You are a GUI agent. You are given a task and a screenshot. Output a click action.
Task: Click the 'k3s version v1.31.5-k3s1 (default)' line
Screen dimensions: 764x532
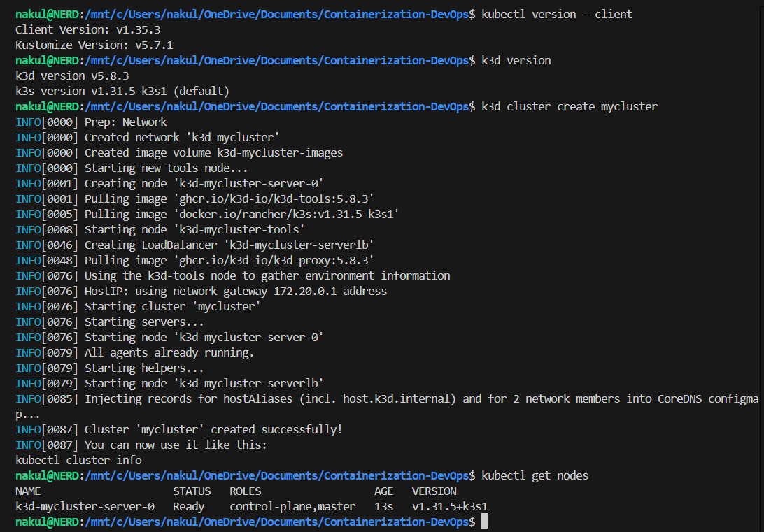tap(122, 92)
